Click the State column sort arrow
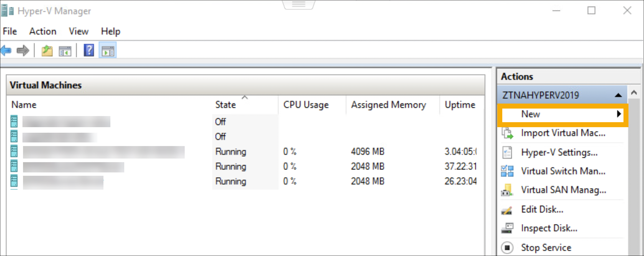The height and width of the screenshot is (256, 644). coord(244,98)
